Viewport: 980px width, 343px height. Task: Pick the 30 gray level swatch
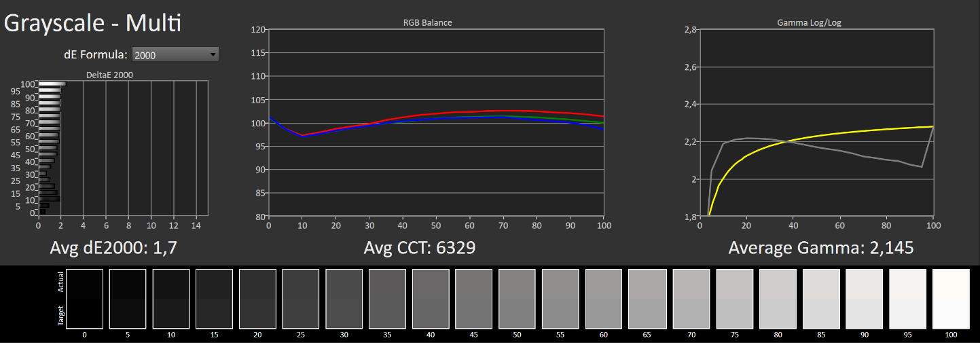[344, 299]
